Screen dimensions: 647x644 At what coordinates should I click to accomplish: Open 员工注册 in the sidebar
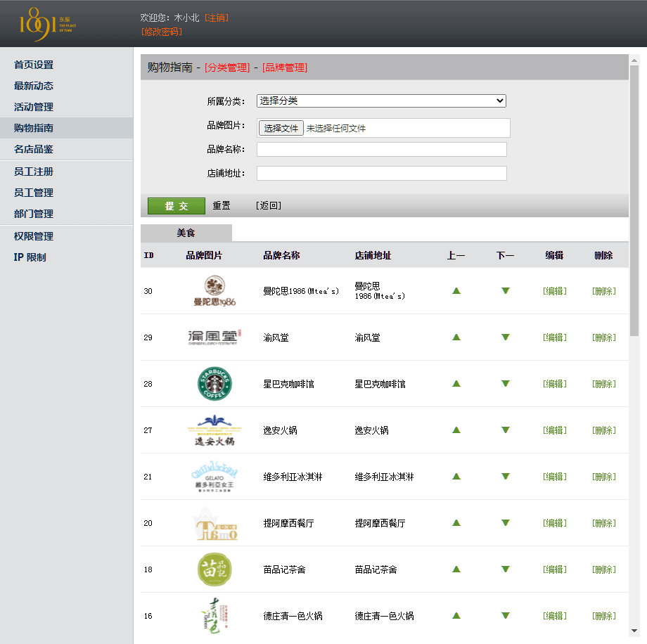tap(34, 172)
